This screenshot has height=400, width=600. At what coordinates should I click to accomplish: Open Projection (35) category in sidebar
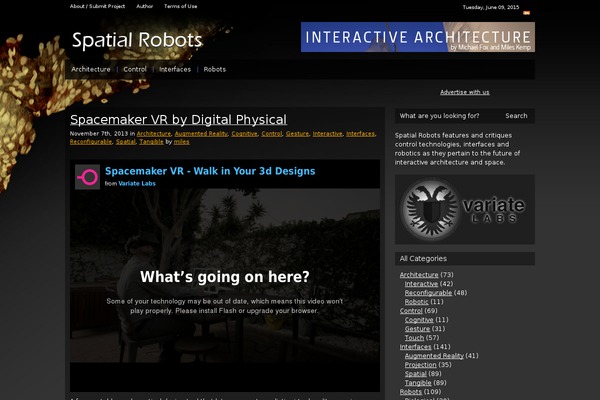421,365
